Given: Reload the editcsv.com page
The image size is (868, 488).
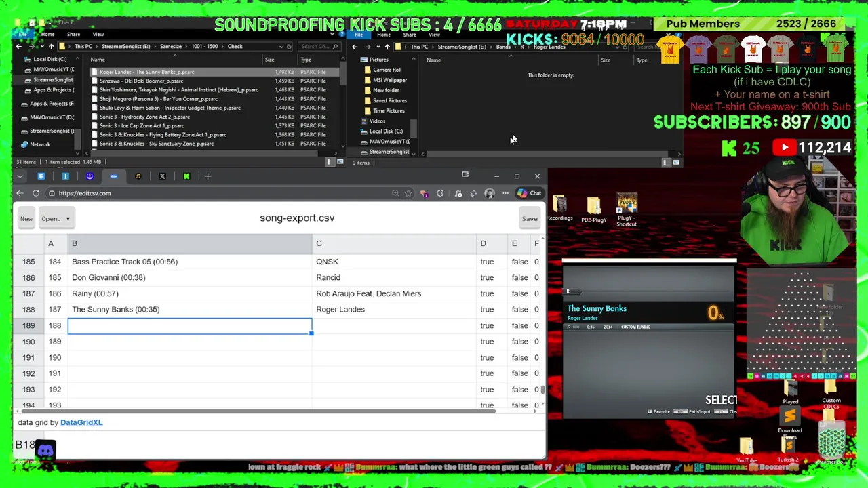Looking at the screenshot, I should pyautogui.click(x=36, y=193).
